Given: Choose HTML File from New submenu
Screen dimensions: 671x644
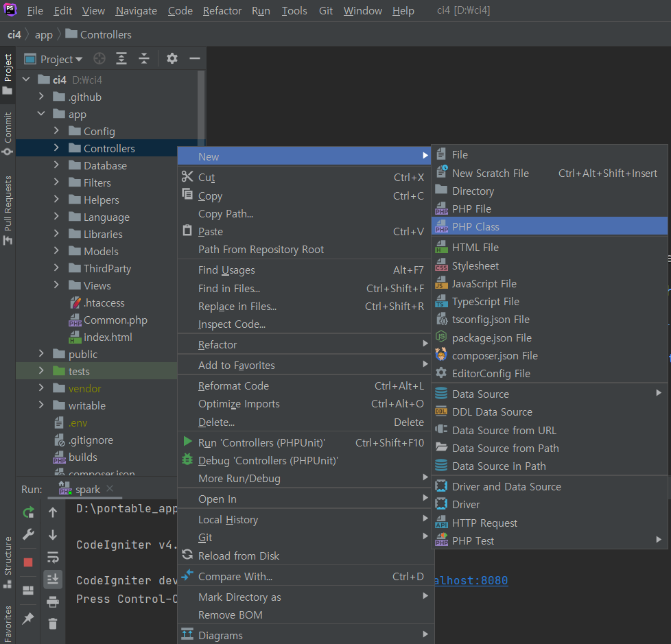Looking at the screenshot, I should pos(550,248).
